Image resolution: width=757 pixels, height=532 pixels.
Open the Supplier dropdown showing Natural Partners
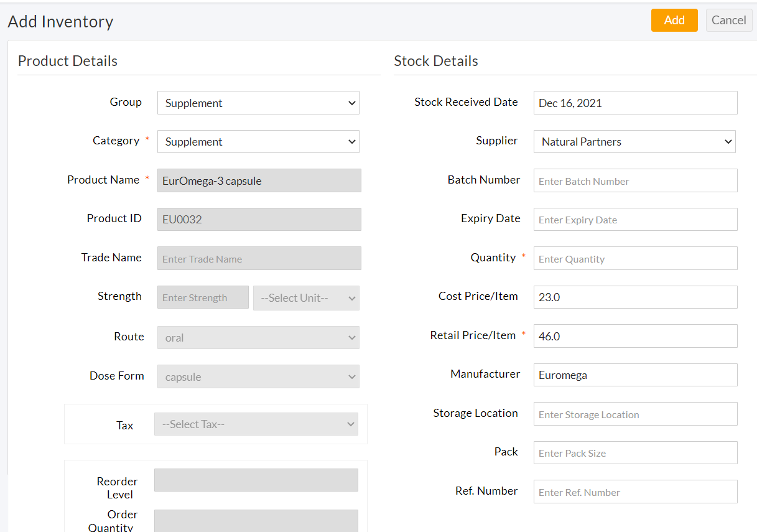[x=634, y=141]
